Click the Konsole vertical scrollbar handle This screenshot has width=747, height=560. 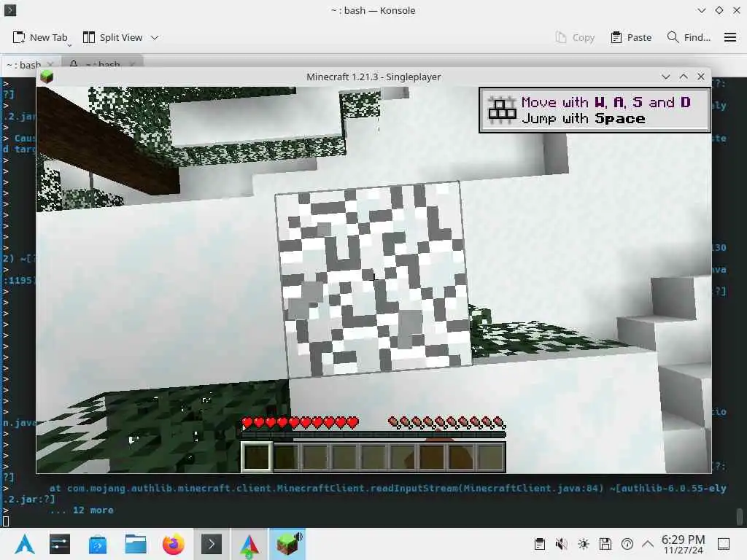coord(740,516)
